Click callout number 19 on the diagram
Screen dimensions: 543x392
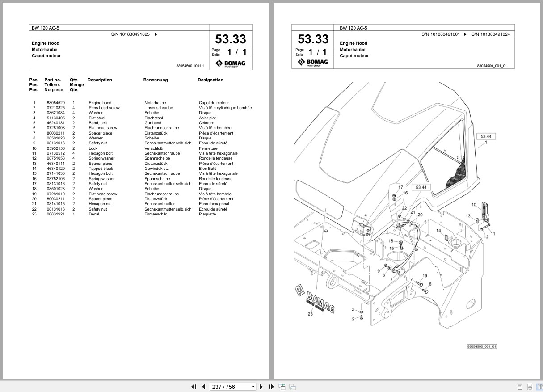(425, 276)
